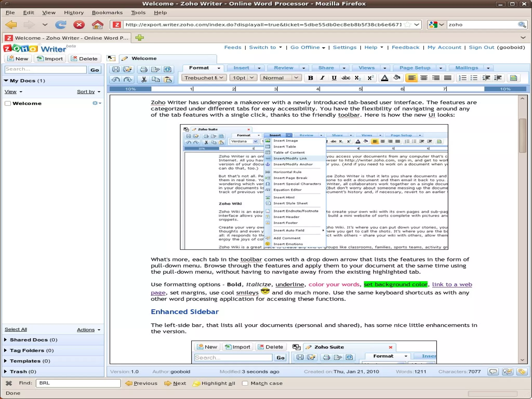This screenshot has width=532, height=399.
Task: Click the Redo icon
Action: click(x=128, y=79)
